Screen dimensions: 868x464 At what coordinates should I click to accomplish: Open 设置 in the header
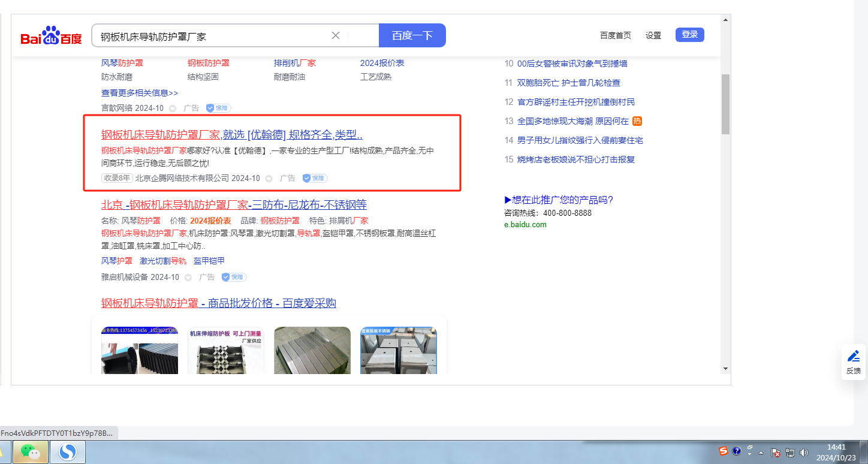tap(653, 35)
